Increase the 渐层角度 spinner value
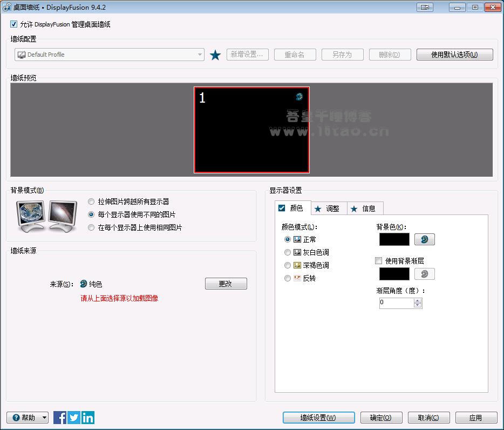 pos(417,300)
